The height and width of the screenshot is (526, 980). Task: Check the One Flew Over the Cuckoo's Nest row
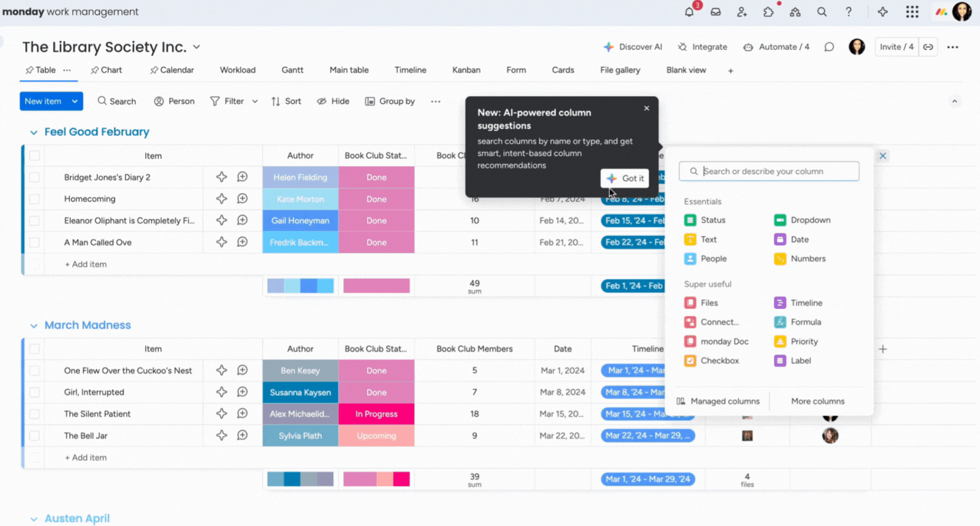[35, 370]
